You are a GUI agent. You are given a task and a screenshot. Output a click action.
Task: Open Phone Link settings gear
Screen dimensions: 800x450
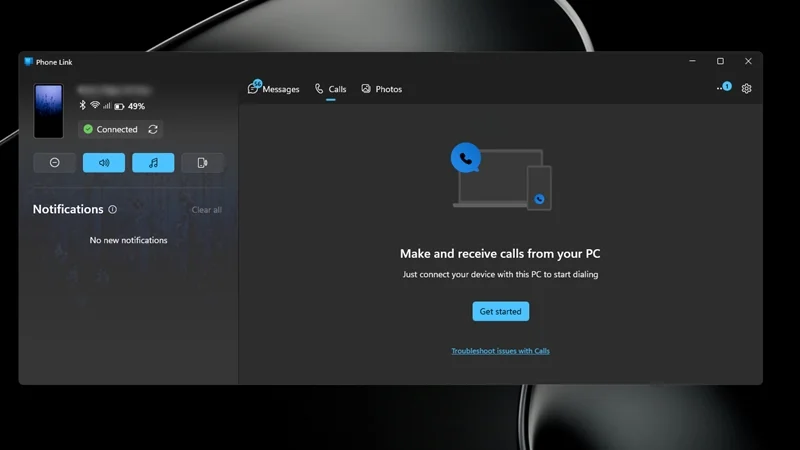pos(746,88)
